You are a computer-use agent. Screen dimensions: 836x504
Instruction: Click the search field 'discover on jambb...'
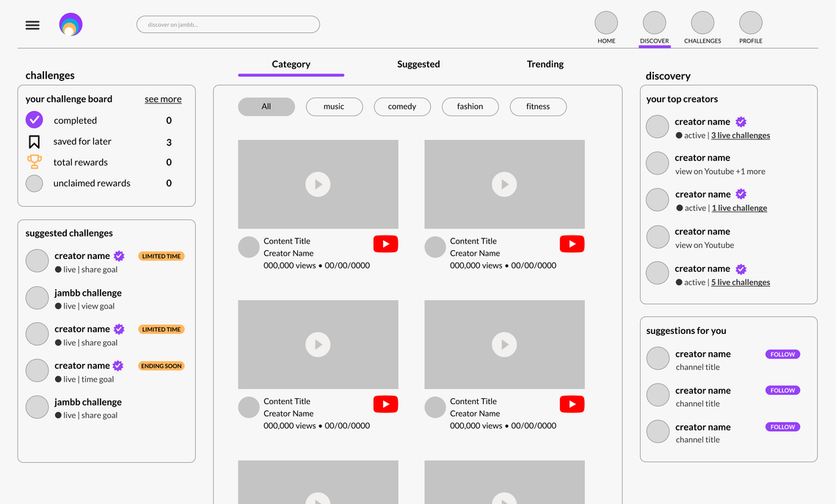point(228,24)
